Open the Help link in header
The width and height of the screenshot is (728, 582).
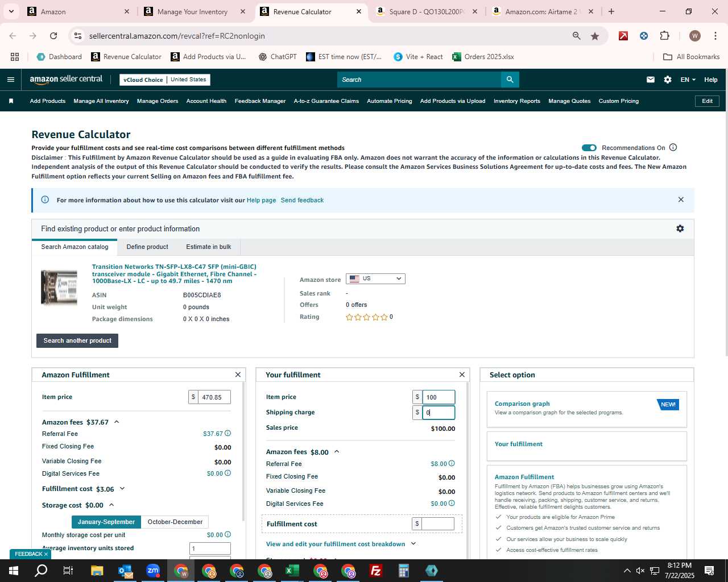(711, 80)
